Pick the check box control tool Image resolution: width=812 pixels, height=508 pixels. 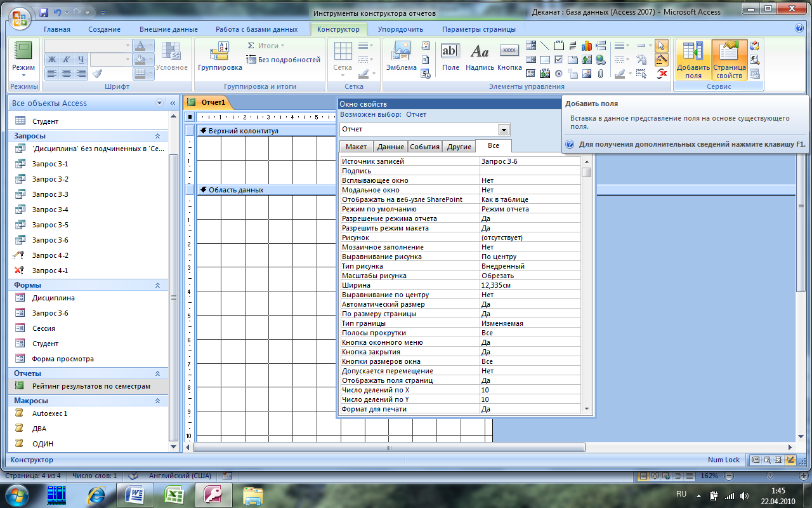[559, 60]
